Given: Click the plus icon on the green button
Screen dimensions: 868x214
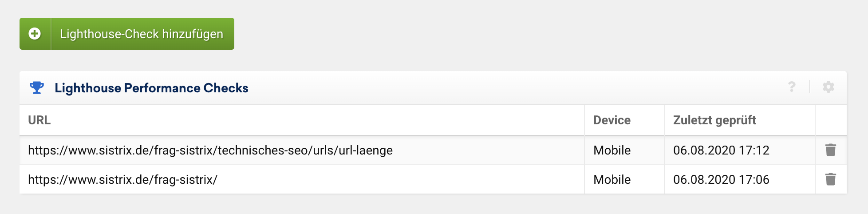Looking at the screenshot, I should [x=35, y=34].
